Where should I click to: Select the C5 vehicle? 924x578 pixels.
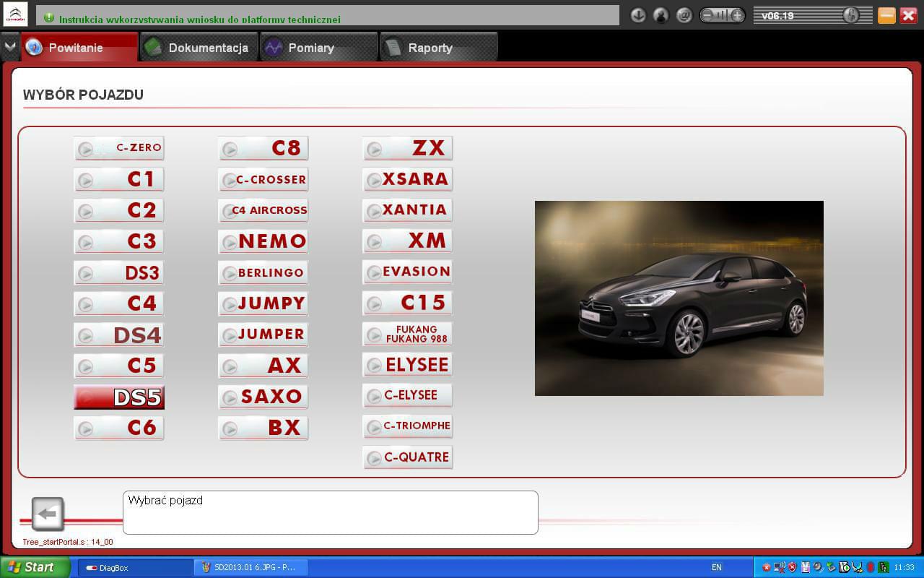[119, 366]
